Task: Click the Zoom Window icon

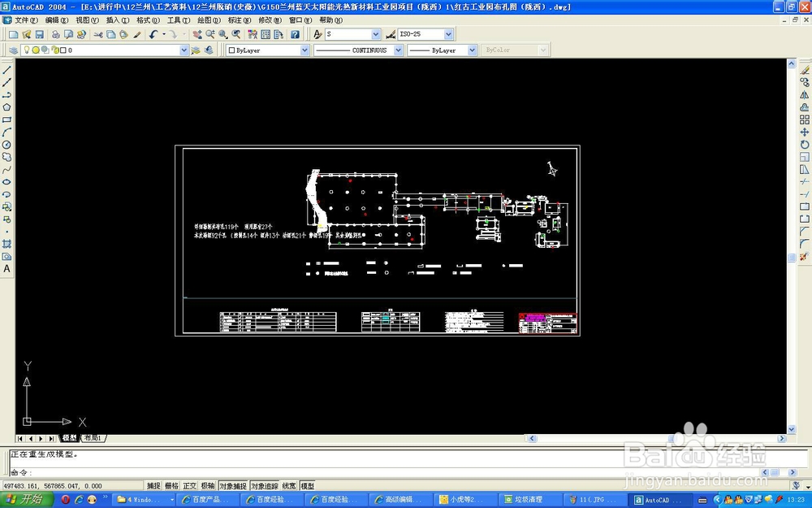Action: point(223,34)
